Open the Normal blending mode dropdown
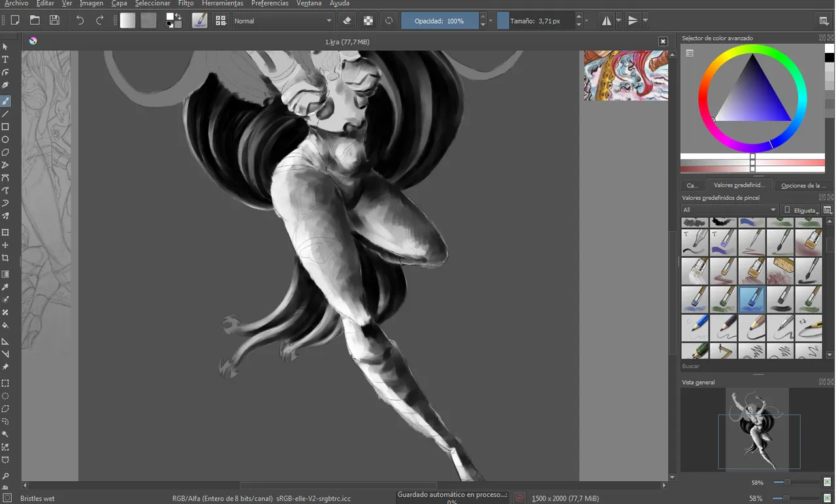The image size is (836, 504). (283, 21)
